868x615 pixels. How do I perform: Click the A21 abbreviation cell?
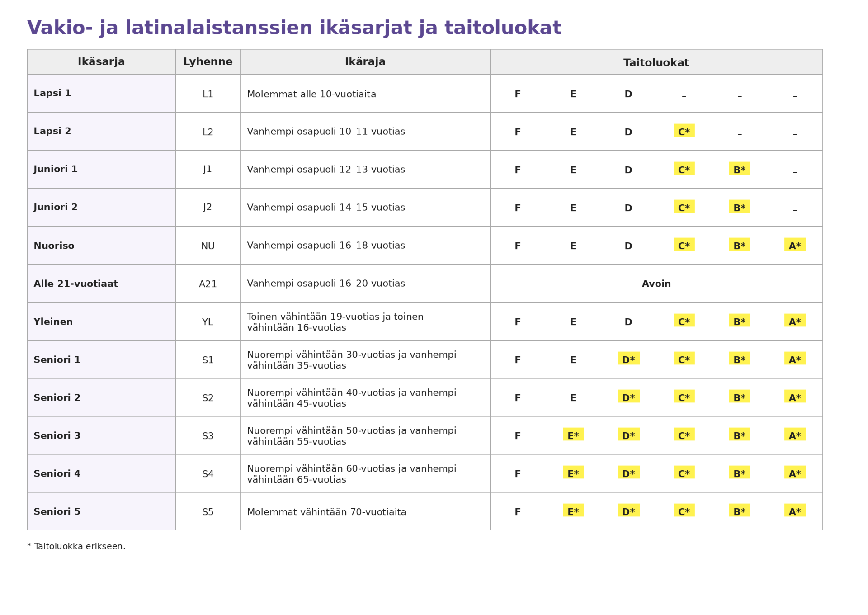coord(208,284)
